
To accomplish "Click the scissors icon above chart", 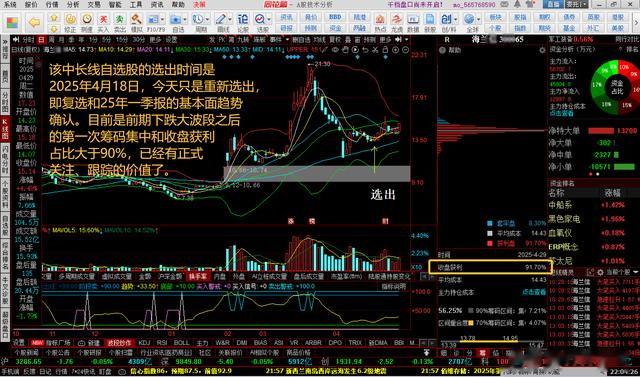I will 375,49.
